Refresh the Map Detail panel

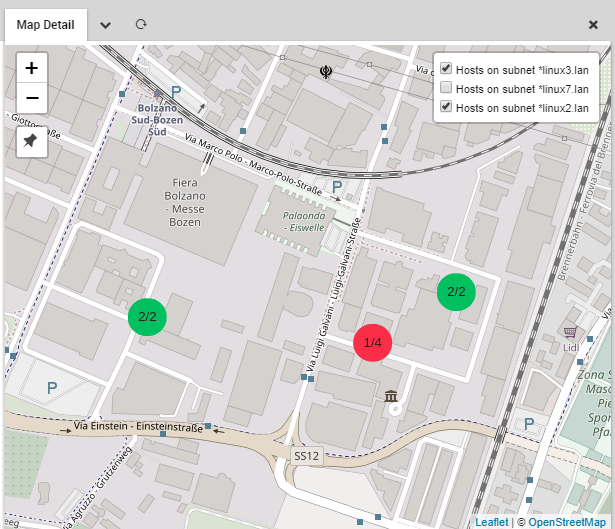coord(141,23)
